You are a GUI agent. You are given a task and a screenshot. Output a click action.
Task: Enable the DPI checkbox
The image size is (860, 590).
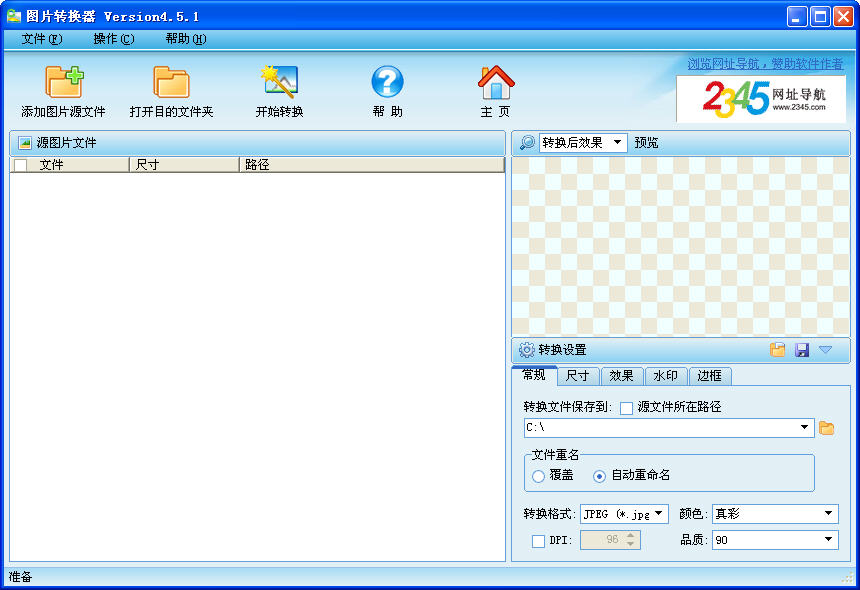(539, 541)
